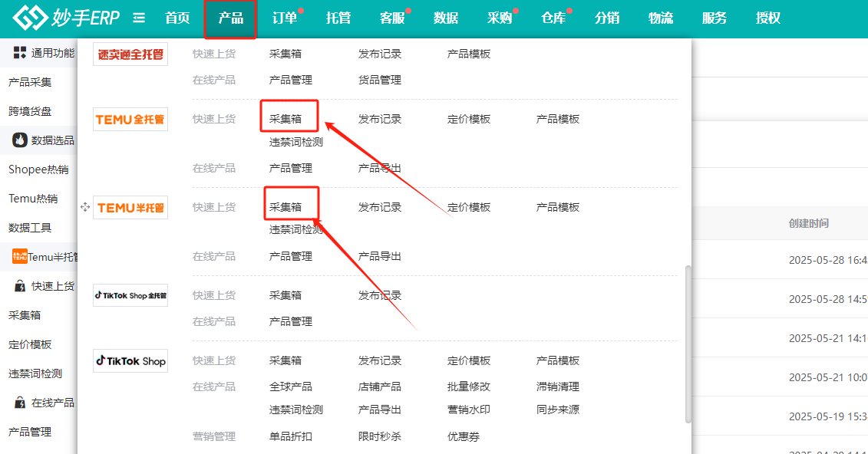Open 发布记录 under TEMU全托管
Viewport: 868px width, 454px height.
tap(380, 119)
